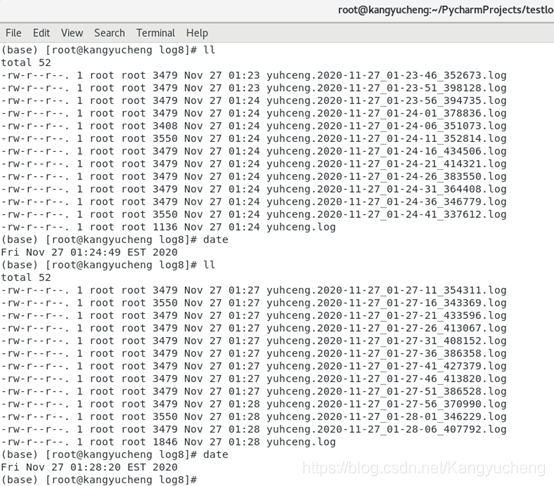
Task: Click filename yuhceng.2020-11-27_01-23-56_394735.log
Action: click(x=386, y=101)
